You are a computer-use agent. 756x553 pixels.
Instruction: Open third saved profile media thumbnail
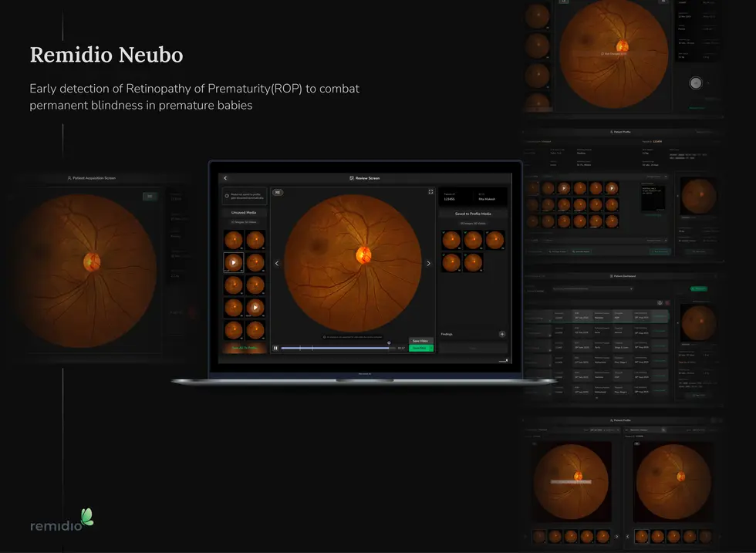pos(494,240)
